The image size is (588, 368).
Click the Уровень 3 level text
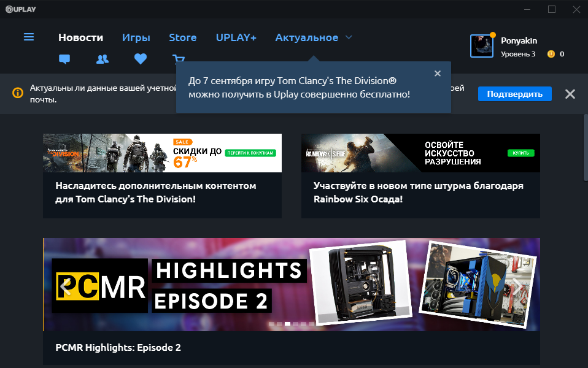click(518, 54)
